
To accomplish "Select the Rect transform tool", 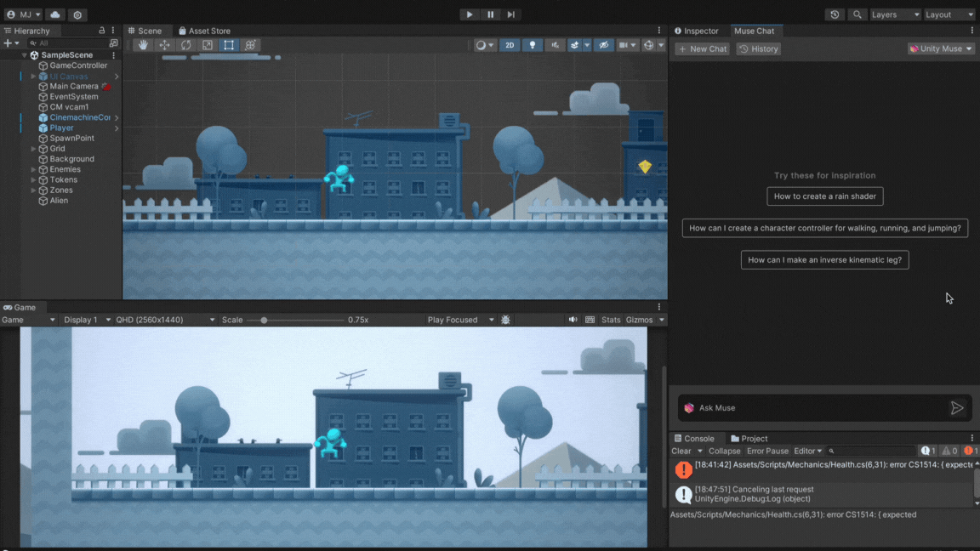I will [229, 45].
